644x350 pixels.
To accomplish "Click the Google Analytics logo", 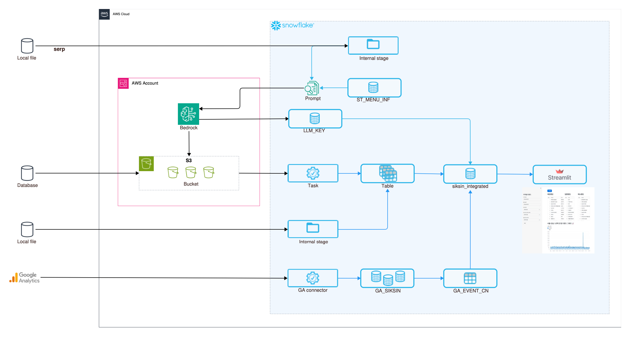I will click(24, 277).
